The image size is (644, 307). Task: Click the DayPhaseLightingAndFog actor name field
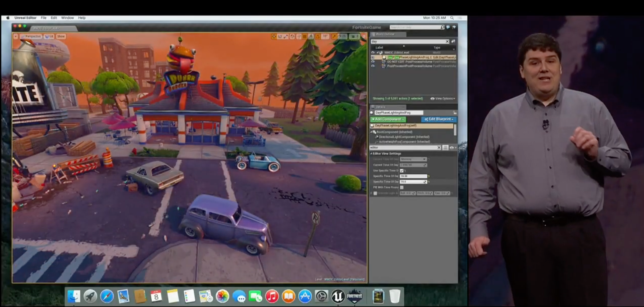399,113
